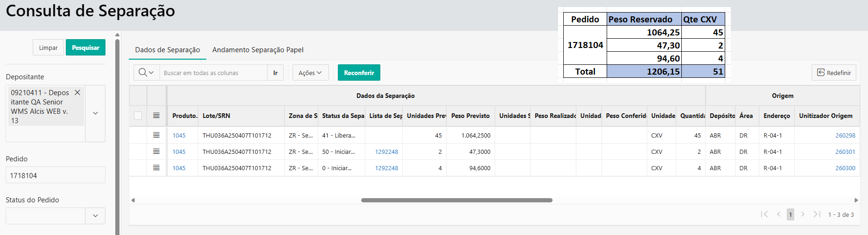Toggle the select-all rows checkbox
868x235 pixels.
click(138, 116)
